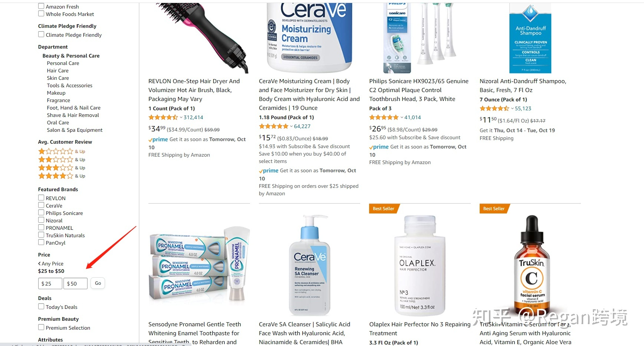644x346 pixels.
Task: Check the CeraVe brand filter
Action: click(41, 205)
